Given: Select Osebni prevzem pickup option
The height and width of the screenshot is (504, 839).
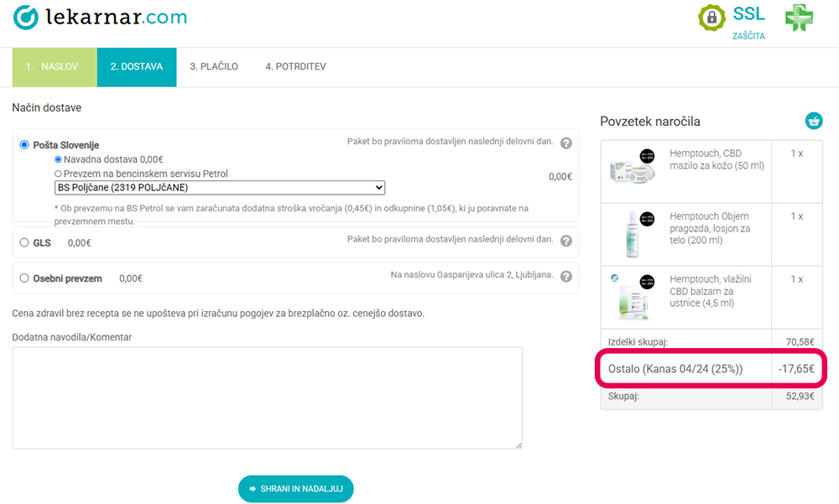Looking at the screenshot, I should coord(24,278).
